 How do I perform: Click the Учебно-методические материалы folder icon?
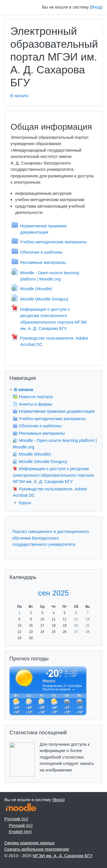(x=15, y=241)
